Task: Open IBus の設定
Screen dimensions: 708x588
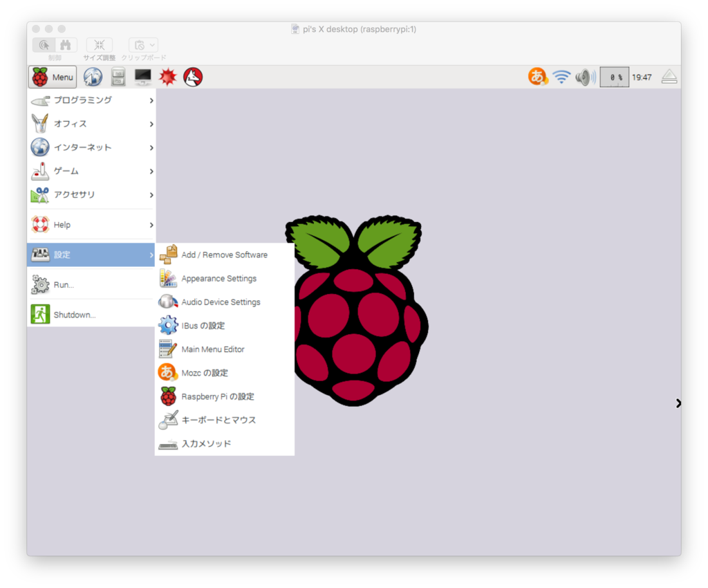Action: tap(225, 325)
